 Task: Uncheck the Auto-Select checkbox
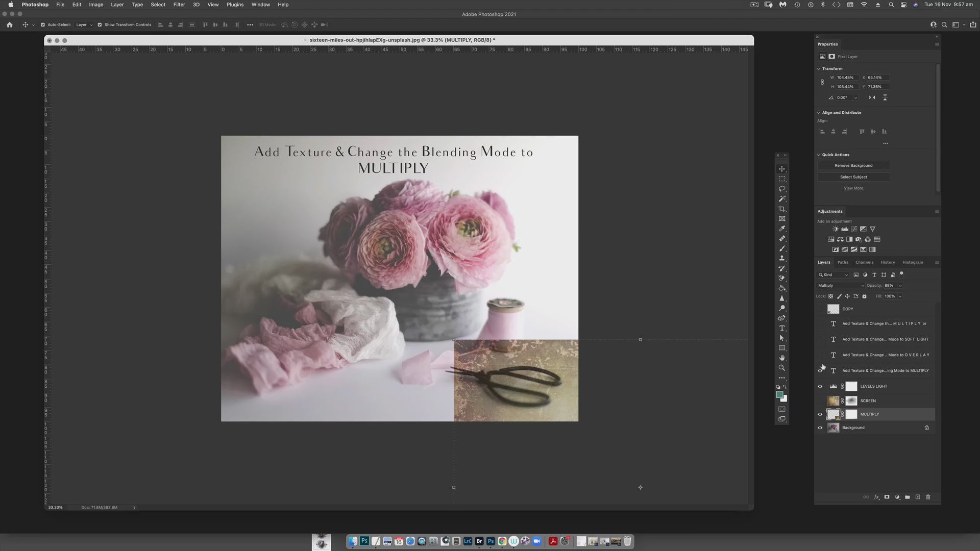pyautogui.click(x=43, y=24)
